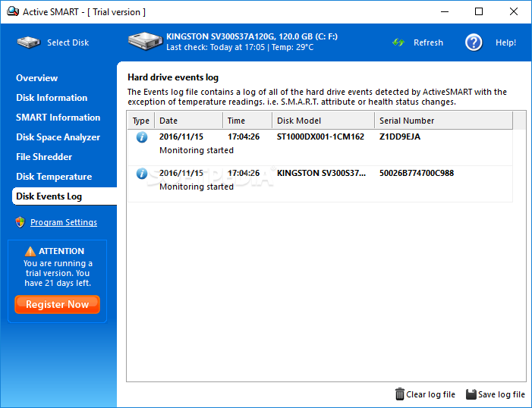Click the Clear log file trash icon
Viewport: 532px width, 408px height.
click(x=400, y=394)
